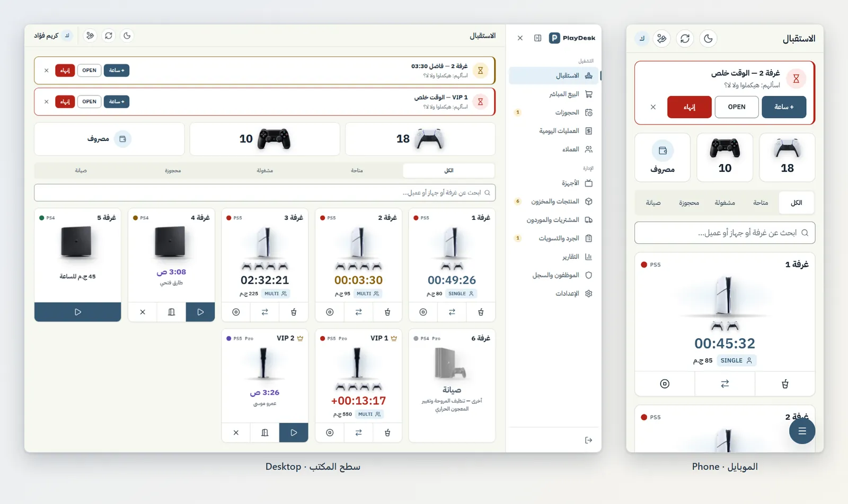
Task: Click transfer arrows icon on غرفة 2 card
Action: tap(358, 312)
